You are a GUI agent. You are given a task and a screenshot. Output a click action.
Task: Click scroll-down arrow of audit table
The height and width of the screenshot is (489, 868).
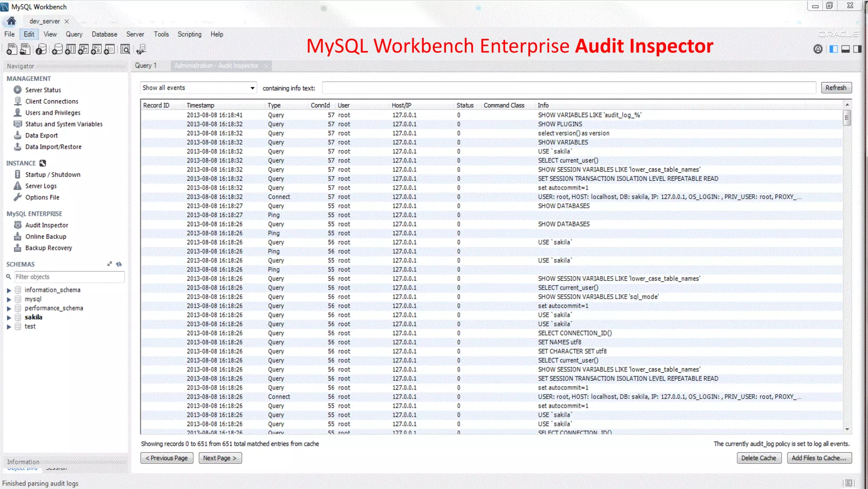[847, 429]
